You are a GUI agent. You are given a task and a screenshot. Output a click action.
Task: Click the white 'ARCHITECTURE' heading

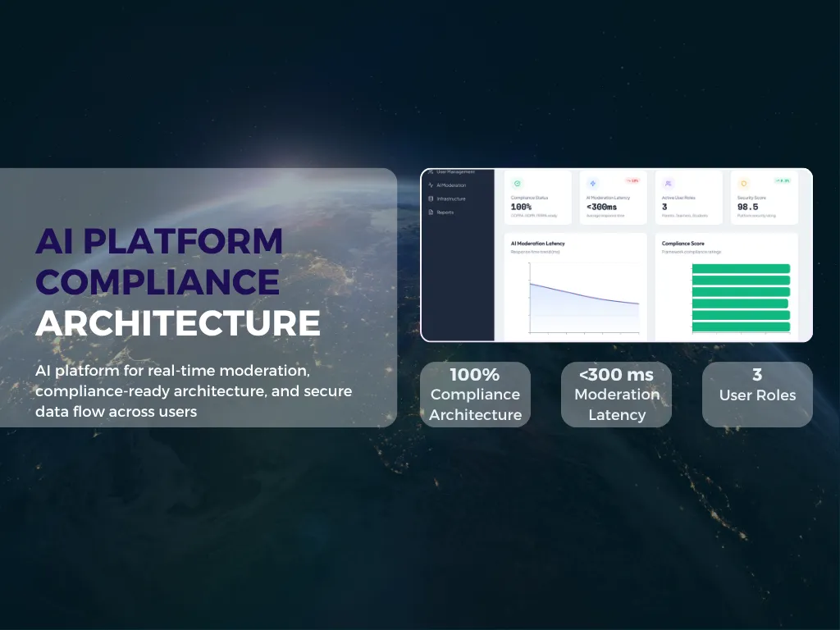pyautogui.click(x=178, y=323)
